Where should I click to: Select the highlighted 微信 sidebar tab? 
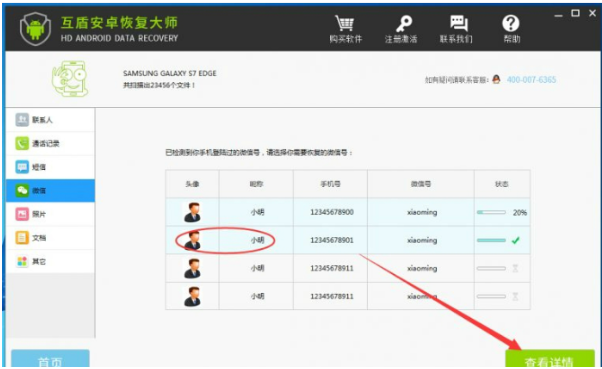(x=50, y=190)
